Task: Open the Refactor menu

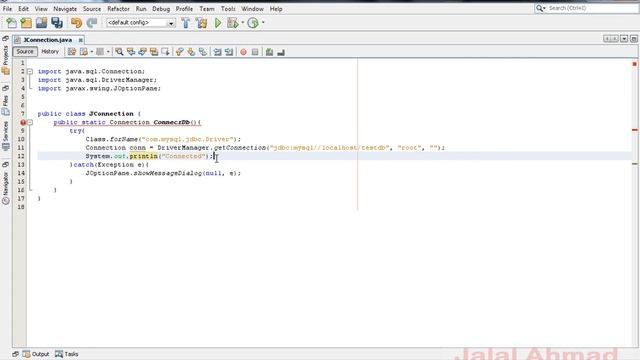Action: [x=118, y=9]
